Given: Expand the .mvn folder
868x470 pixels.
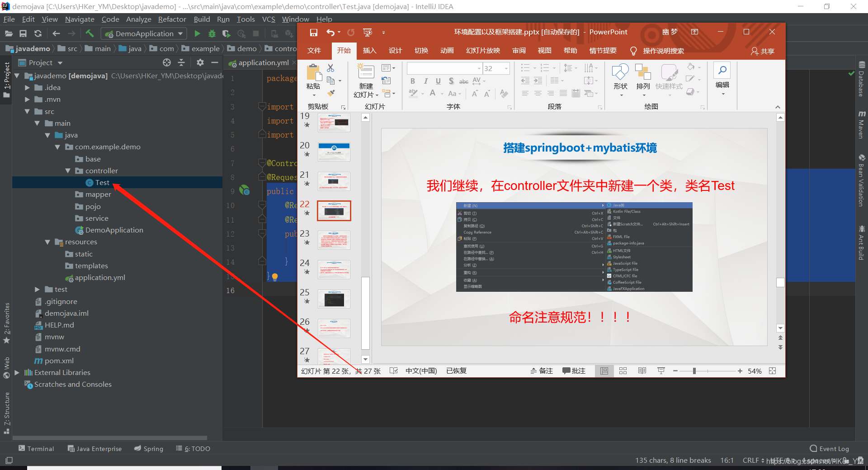Looking at the screenshot, I should pyautogui.click(x=27, y=99).
